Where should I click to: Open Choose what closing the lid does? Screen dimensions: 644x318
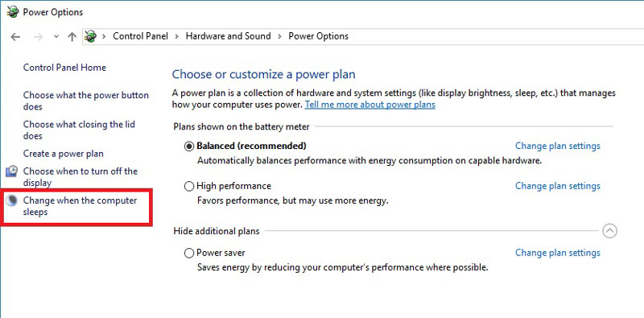79,130
